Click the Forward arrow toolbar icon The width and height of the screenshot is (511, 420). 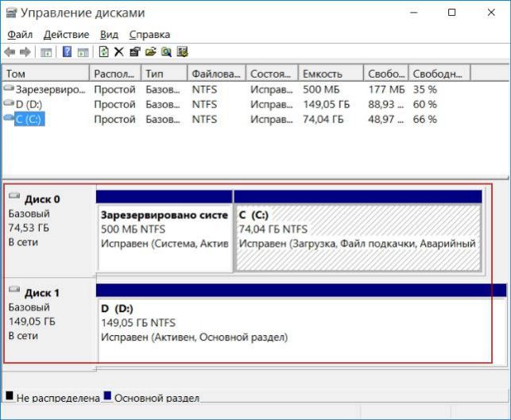25,52
